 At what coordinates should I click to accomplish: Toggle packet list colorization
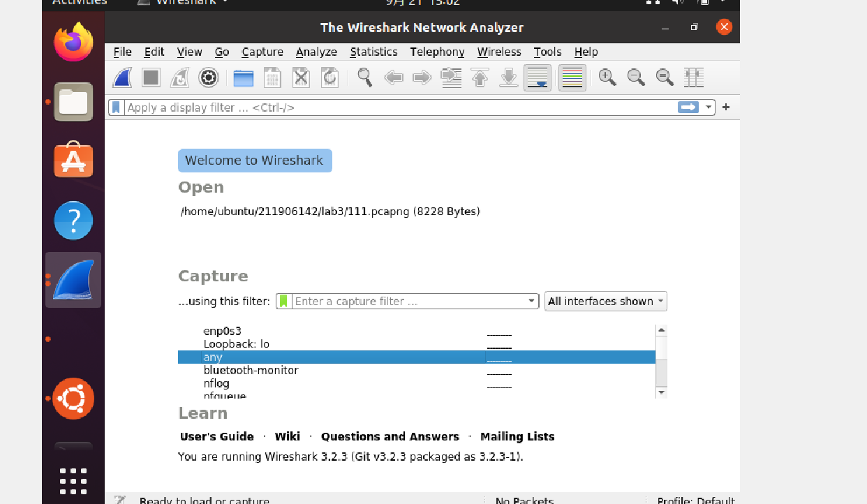(x=572, y=77)
